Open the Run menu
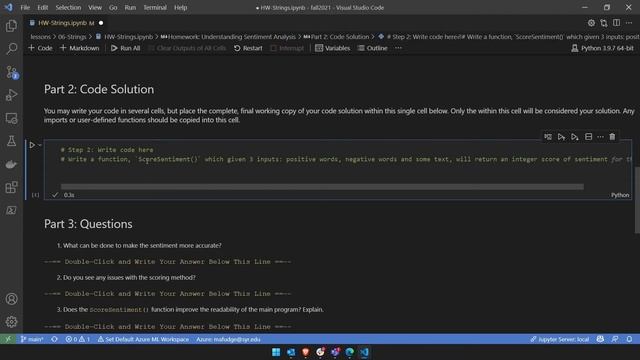The height and width of the screenshot is (360, 640). 130,7
